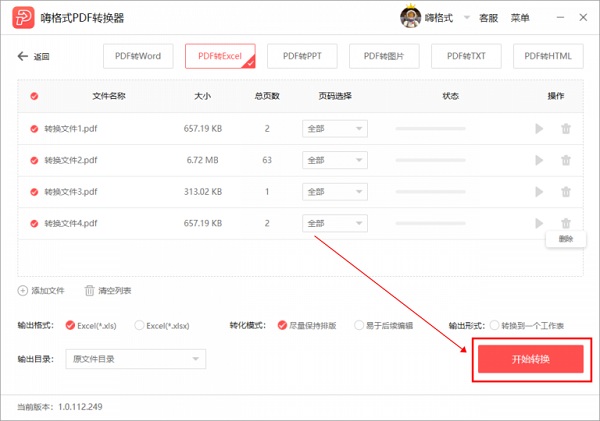
Task: Switch to the PDF转Word tab
Action: pos(138,57)
